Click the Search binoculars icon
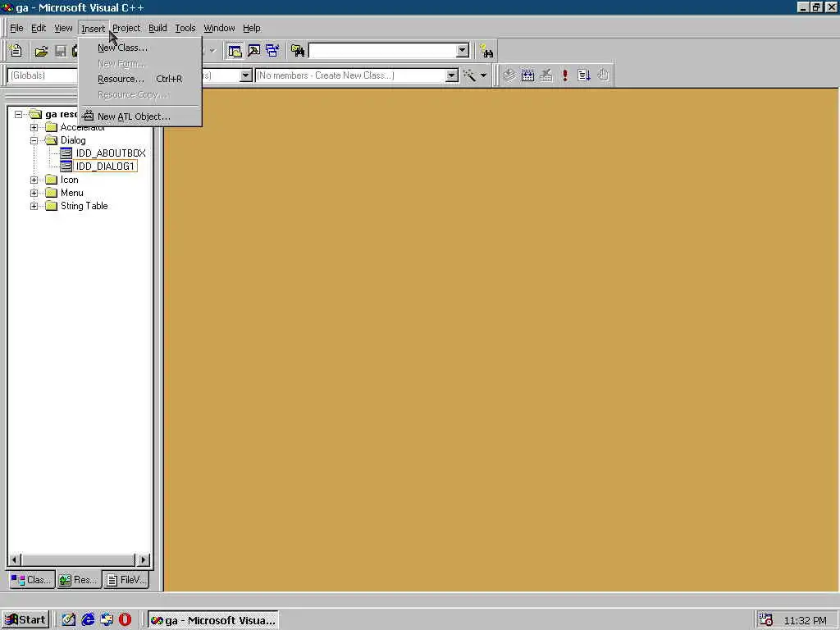This screenshot has height=630, width=840. coord(486,51)
